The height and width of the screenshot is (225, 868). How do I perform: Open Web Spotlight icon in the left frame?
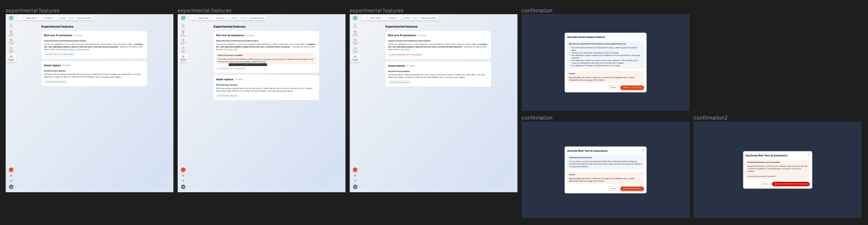11,33
